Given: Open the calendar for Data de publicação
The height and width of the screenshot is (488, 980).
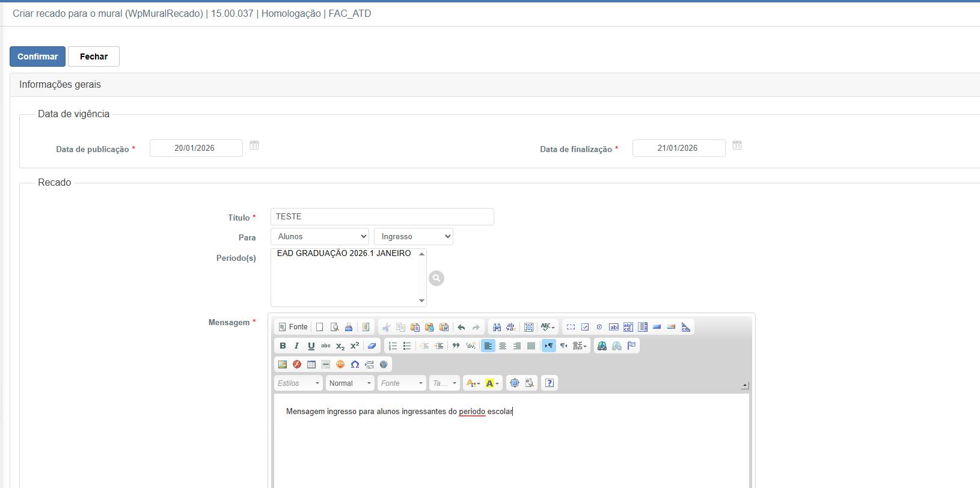Looking at the screenshot, I should [x=254, y=145].
